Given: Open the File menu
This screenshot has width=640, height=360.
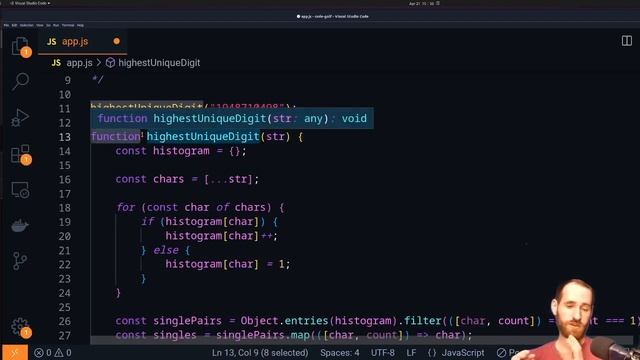Looking at the screenshot, I should (x=6, y=25).
